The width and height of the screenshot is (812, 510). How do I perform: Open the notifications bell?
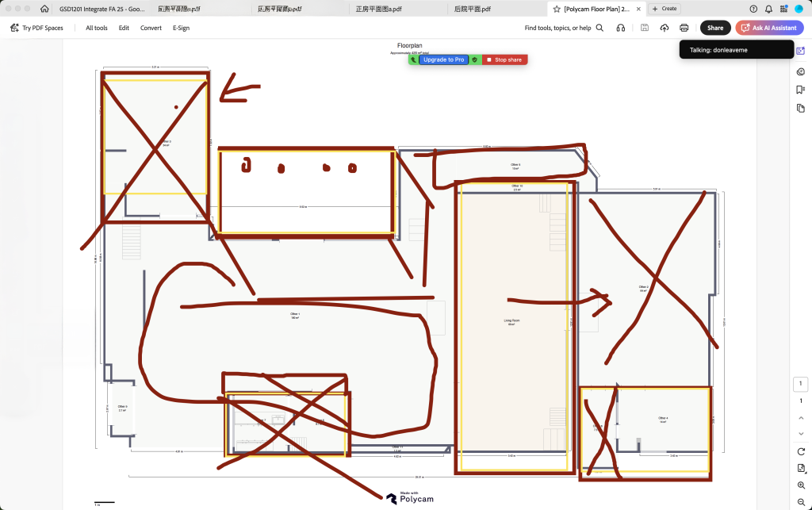pyautogui.click(x=768, y=9)
